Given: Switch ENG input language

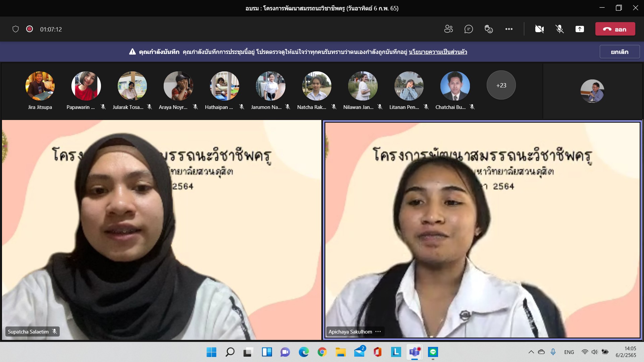Looking at the screenshot, I should click(x=569, y=352).
